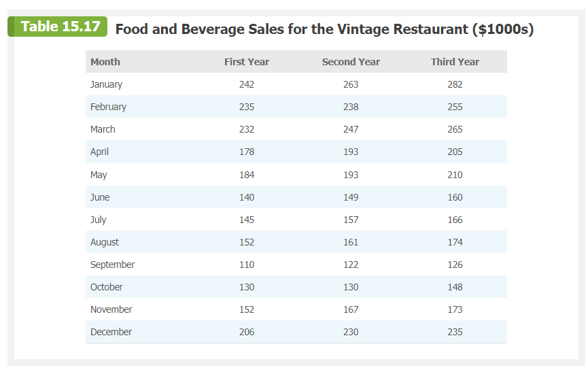
Task: Click February third year value 255
Action: tap(455, 107)
